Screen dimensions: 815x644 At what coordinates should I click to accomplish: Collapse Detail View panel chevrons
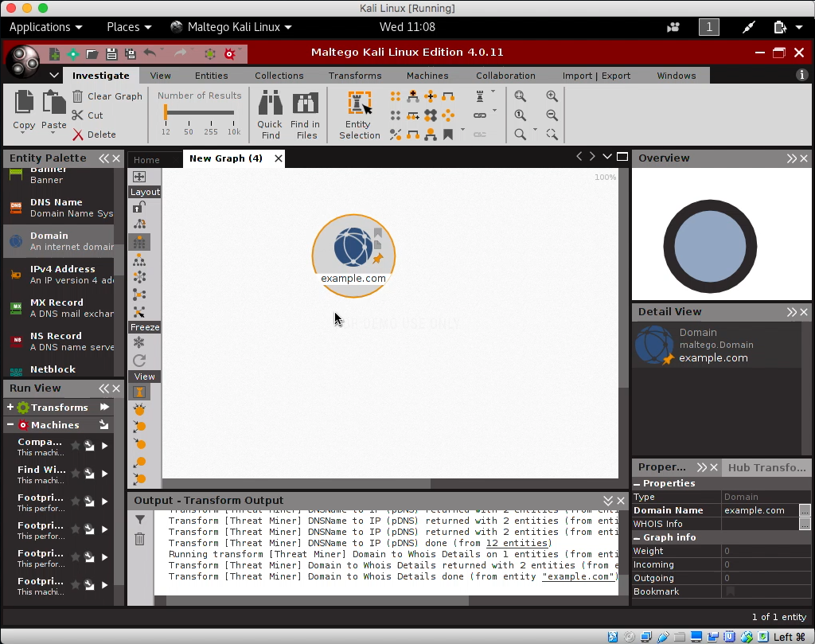[792, 312]
